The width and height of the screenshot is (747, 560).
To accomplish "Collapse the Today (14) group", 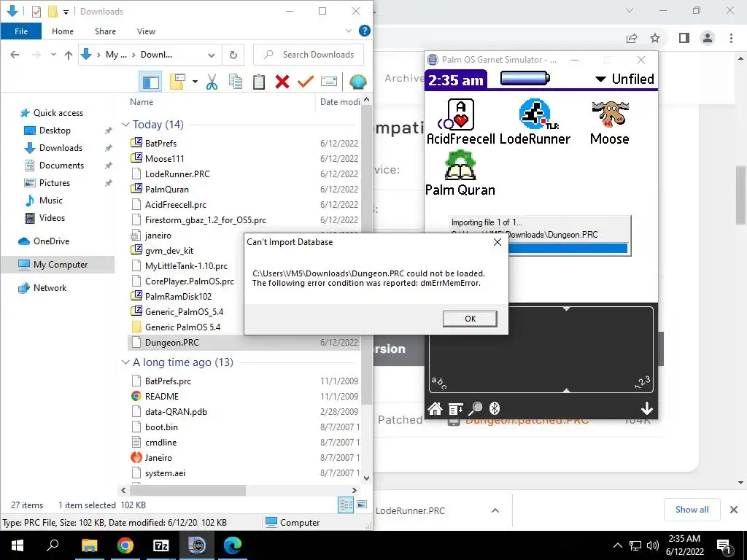I will 125,125.
